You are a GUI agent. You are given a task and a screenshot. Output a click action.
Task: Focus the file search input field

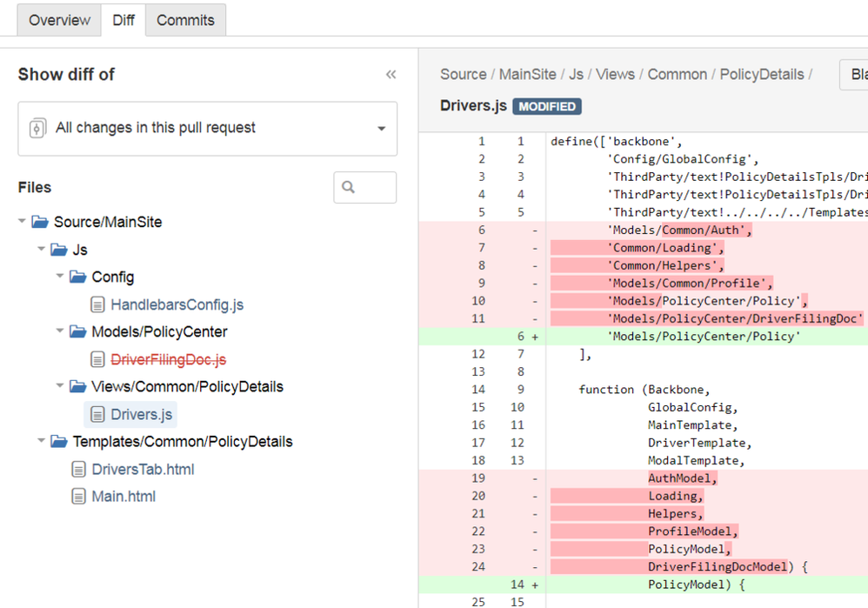point(364,187)
